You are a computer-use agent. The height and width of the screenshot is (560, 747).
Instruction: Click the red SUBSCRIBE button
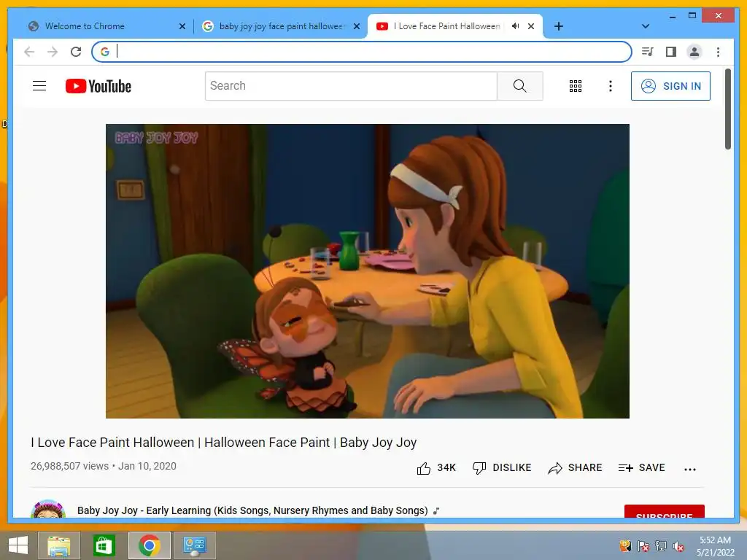(664, 512)
